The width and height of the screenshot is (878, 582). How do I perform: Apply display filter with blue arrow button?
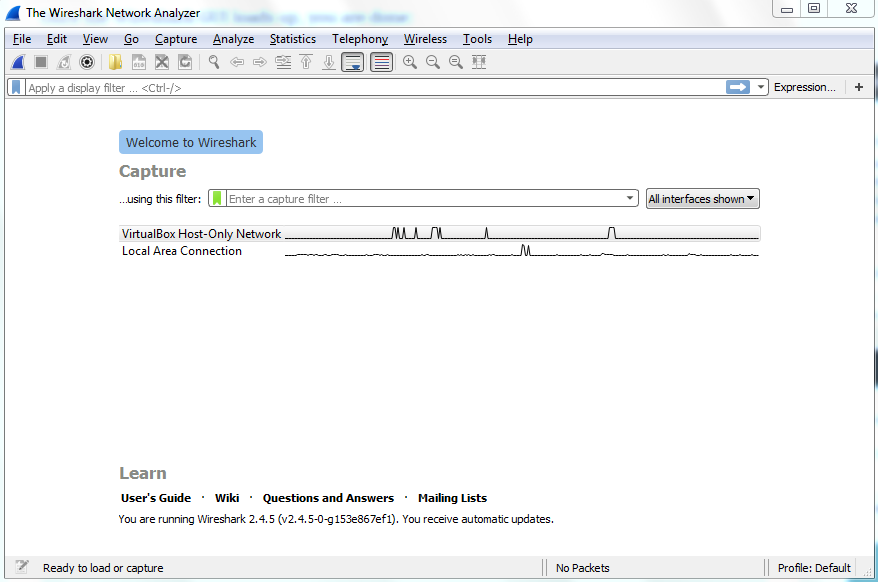tap(738, 87)
